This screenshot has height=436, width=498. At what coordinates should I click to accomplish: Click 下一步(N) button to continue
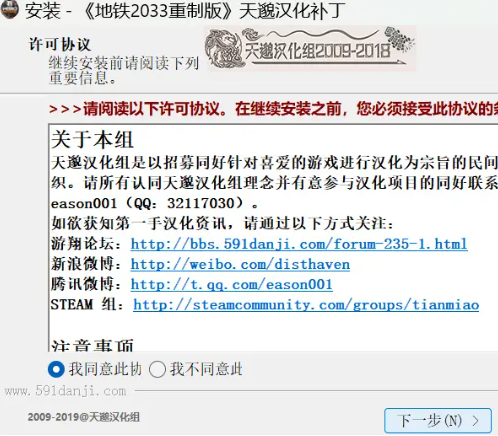[438, 421]
